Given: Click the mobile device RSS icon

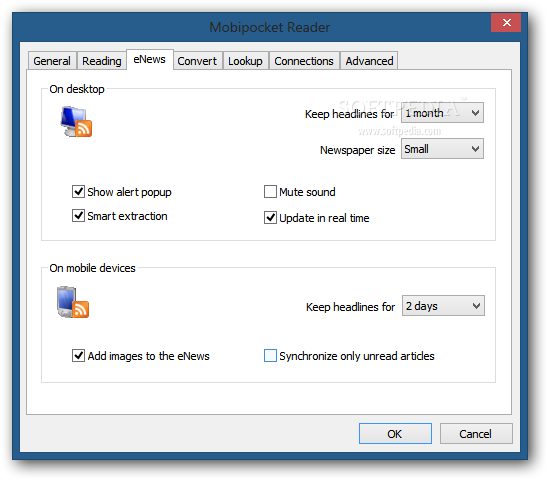Looking at the screenshot, I should 73,302.
